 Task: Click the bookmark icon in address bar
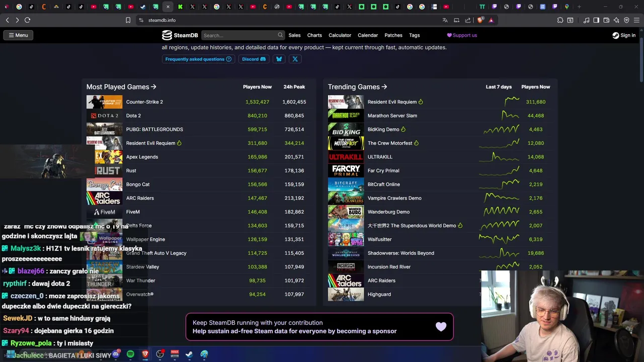pyautogui.click(x=128, y=20)
